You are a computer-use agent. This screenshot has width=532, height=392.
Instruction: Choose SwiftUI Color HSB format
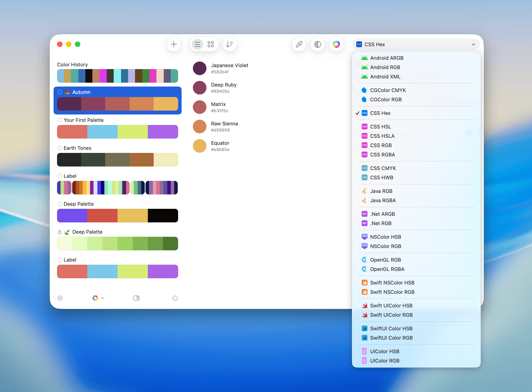point(416,328)
